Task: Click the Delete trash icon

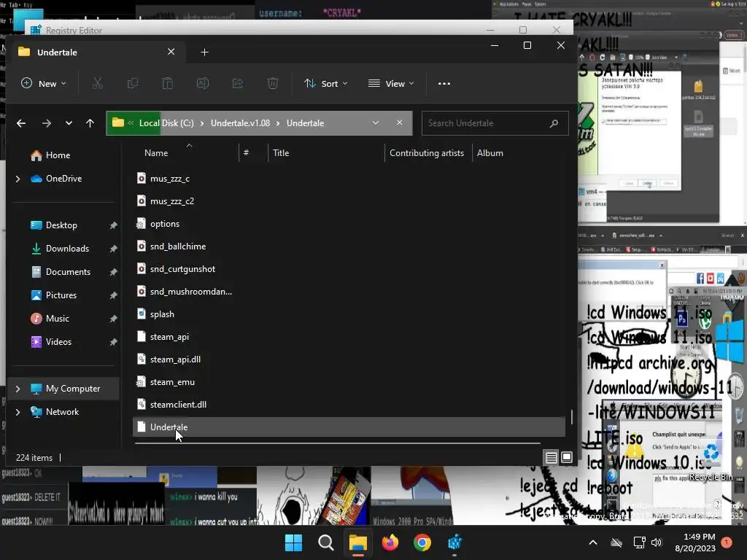Action: tap(273, 83)
